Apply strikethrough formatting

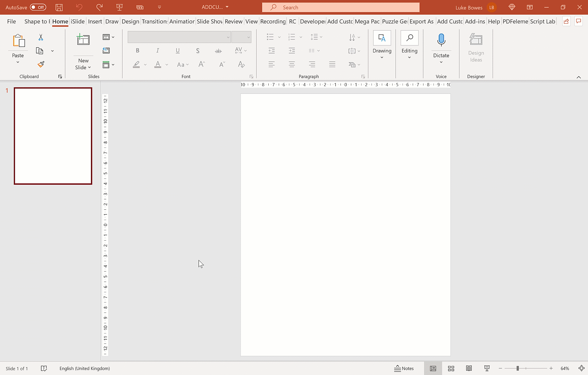point(218,50)
